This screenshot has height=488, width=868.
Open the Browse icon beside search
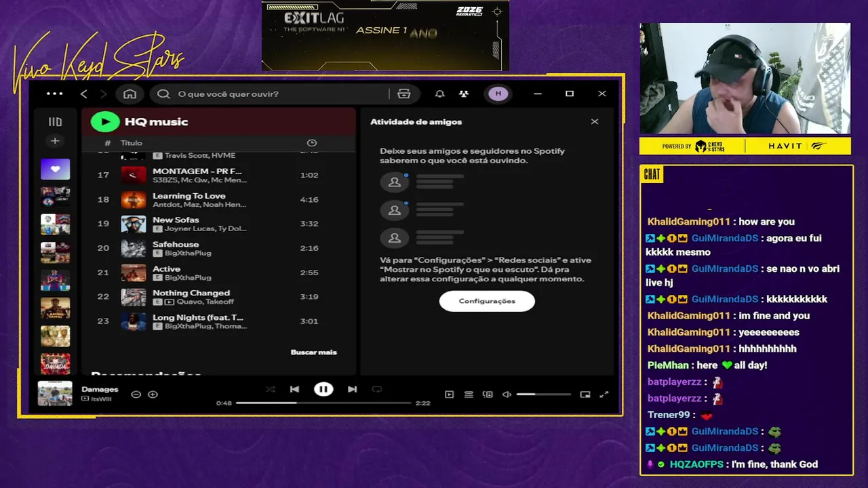point(404,94)
